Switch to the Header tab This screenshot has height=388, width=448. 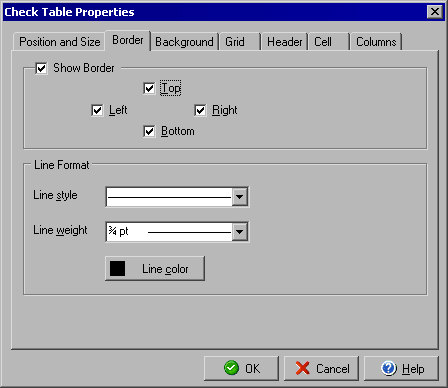click(x=284, y=42)
